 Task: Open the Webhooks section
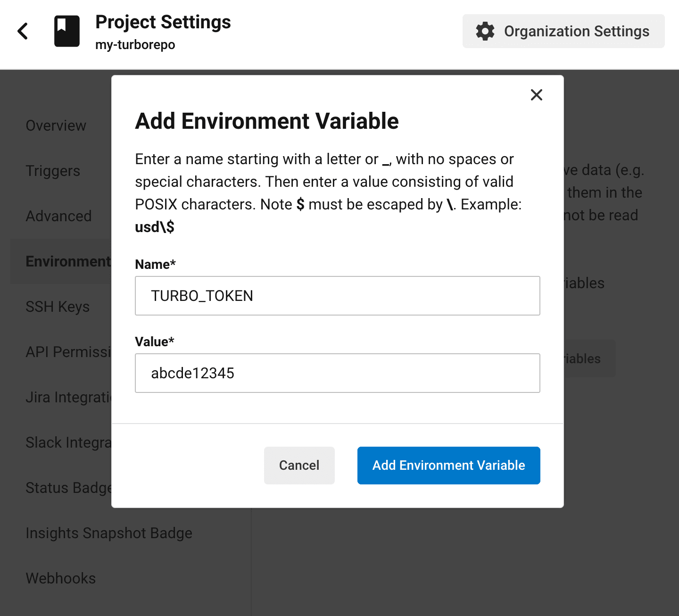click(x=60, y=578)
